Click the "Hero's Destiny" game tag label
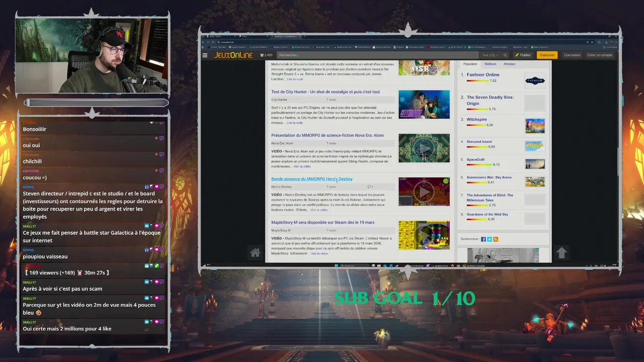 point(281,187)
